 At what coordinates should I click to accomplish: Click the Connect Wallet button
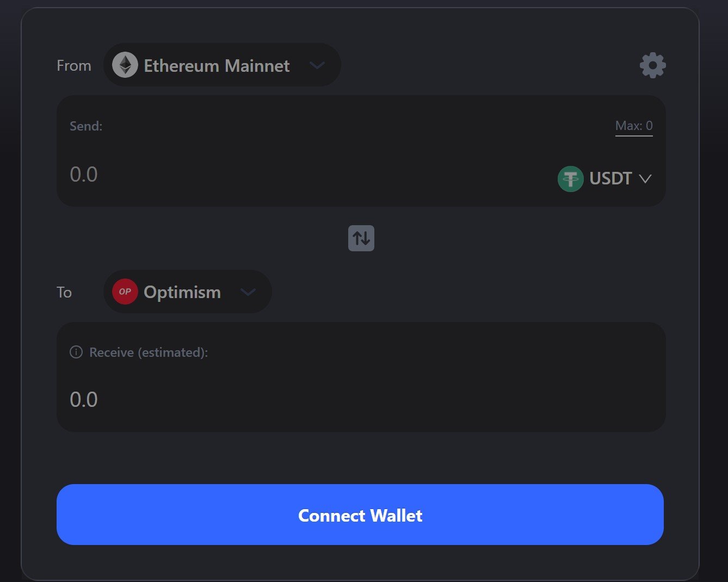[360, 515]
